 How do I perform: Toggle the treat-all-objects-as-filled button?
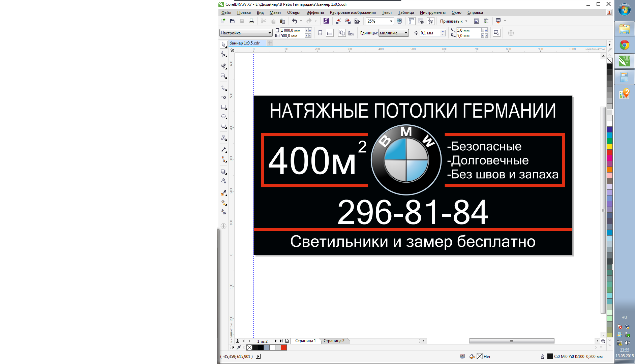pyautogui.click(x=496, y=33)
